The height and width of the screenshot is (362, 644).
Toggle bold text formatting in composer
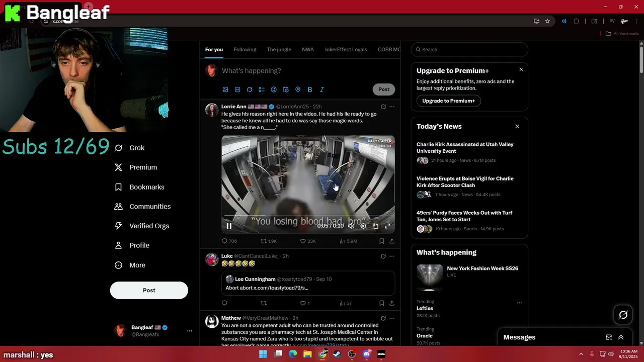tap(310, 89)
